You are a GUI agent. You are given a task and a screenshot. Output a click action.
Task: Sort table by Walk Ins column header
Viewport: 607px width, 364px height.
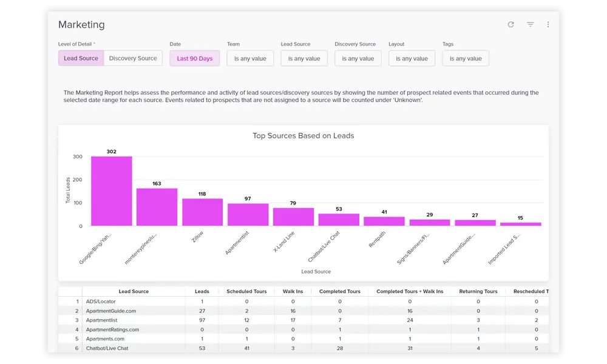click(293, 291)
